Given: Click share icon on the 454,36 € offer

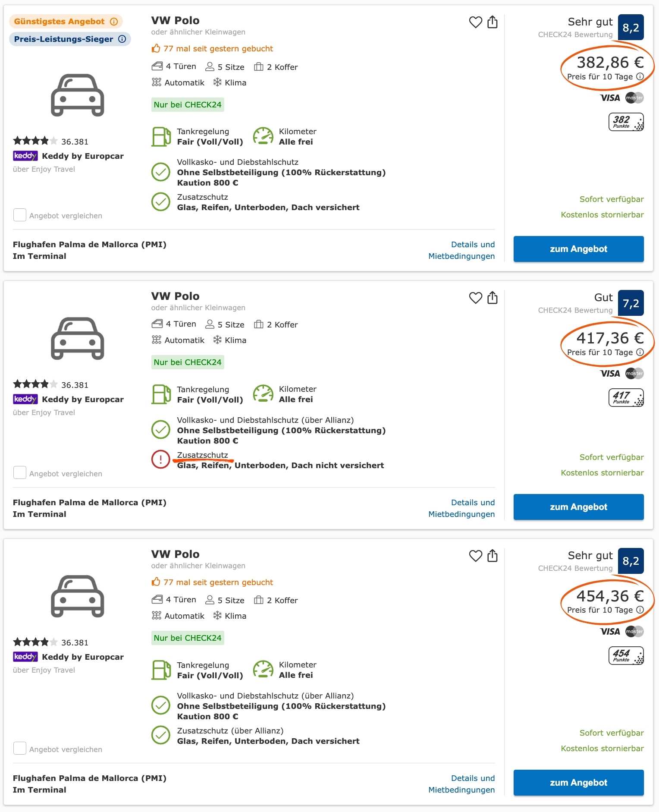Looking at the screenshot, I should point(493,555).
